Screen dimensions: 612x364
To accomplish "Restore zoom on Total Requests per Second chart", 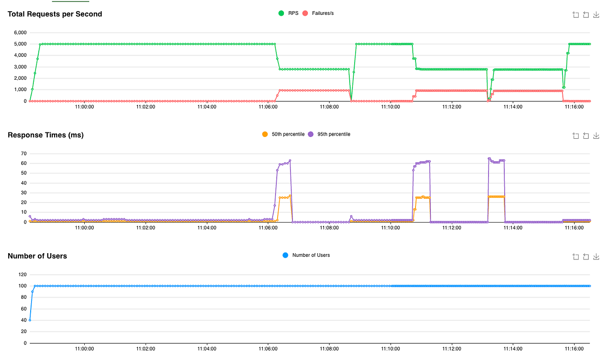I will pos(586,14).
